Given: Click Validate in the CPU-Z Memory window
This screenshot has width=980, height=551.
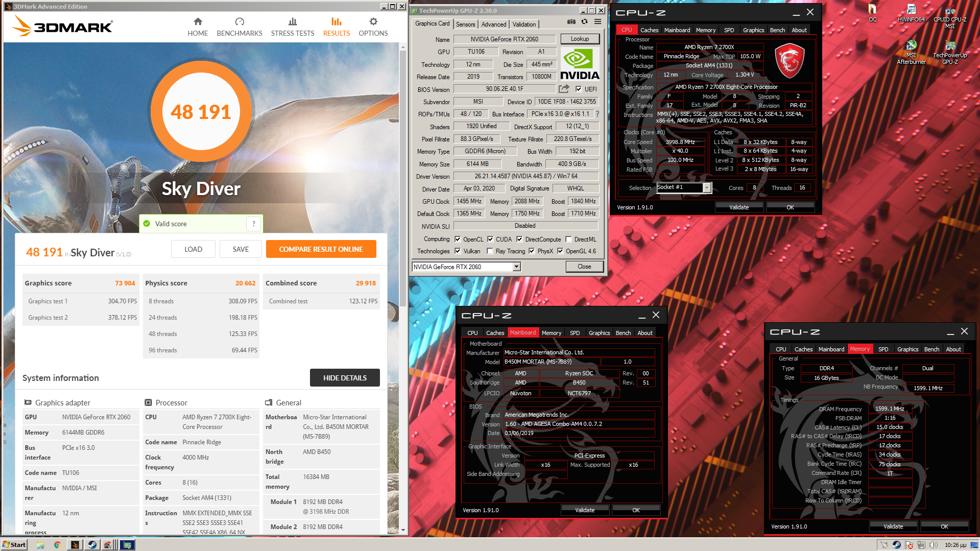Looking at the screenshot, I should (893, 526).
